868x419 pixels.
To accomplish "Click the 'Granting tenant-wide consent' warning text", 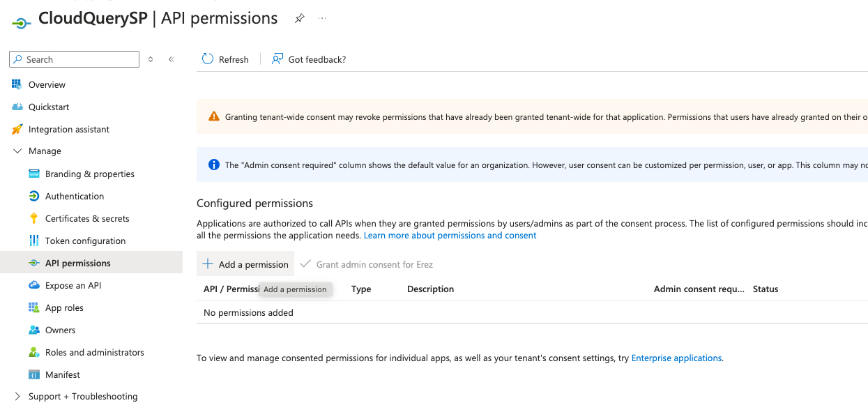I will 546,117.
